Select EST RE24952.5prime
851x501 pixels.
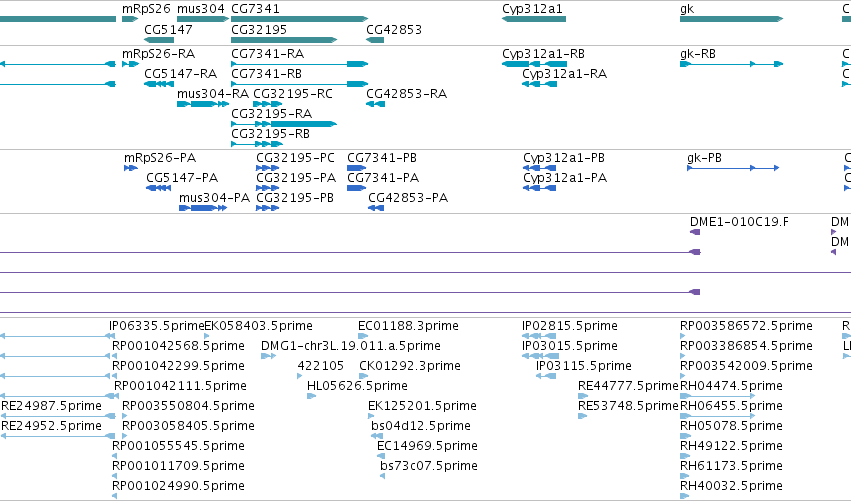coord(58,437)
